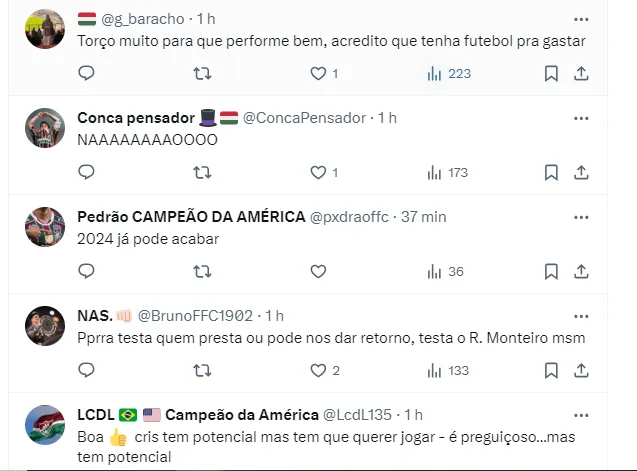Image resolution: width=637 pixels, height=471 pixels.
Task: View the 223 views analytics
Action: [448, 74]
